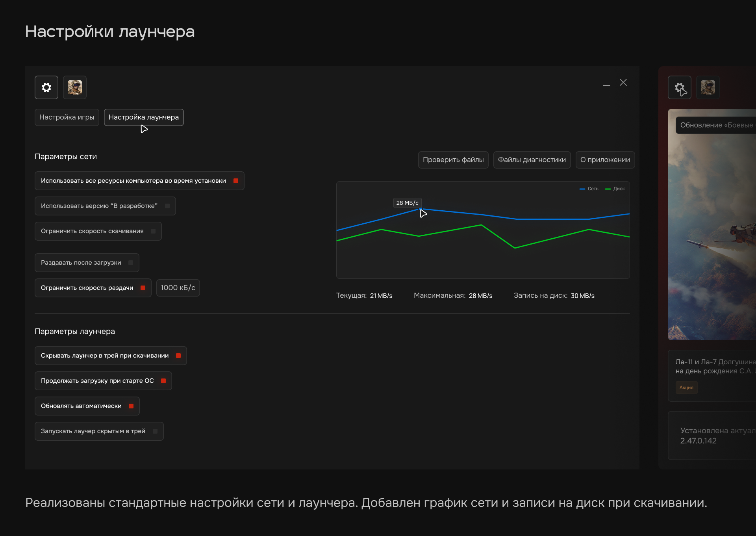The image size is (756, 536).
Task: Click the gear icon in second launcher window
Action: [x=680, y=87]
